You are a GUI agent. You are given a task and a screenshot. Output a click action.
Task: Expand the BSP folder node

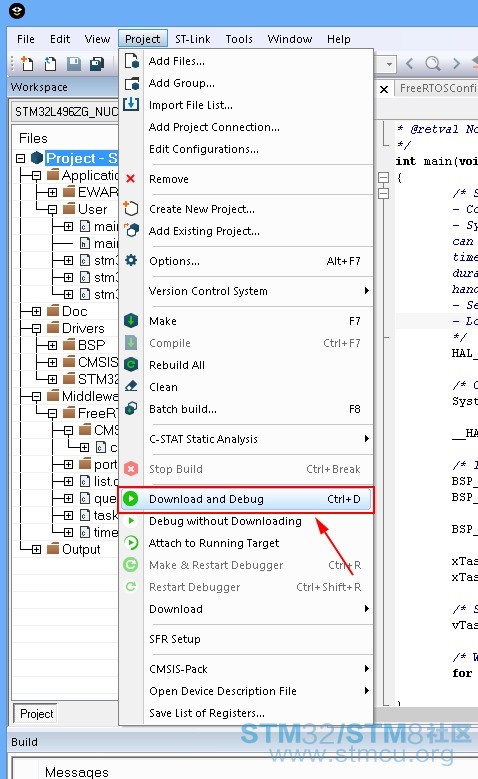click(53, 345)
